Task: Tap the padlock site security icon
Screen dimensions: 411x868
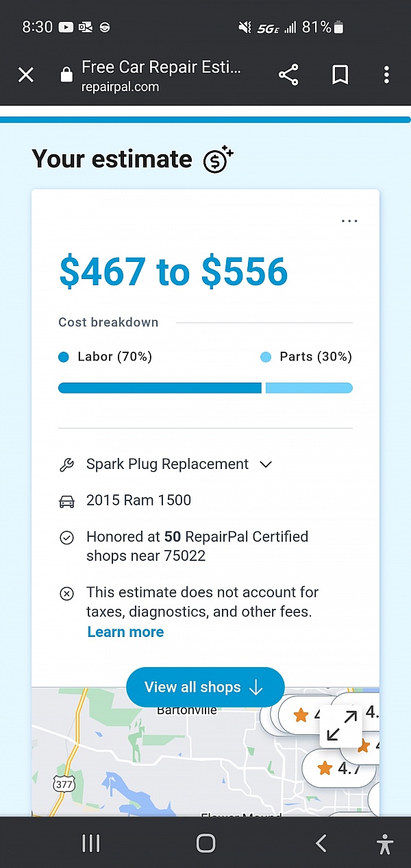Action: click(x=66, y=74)
